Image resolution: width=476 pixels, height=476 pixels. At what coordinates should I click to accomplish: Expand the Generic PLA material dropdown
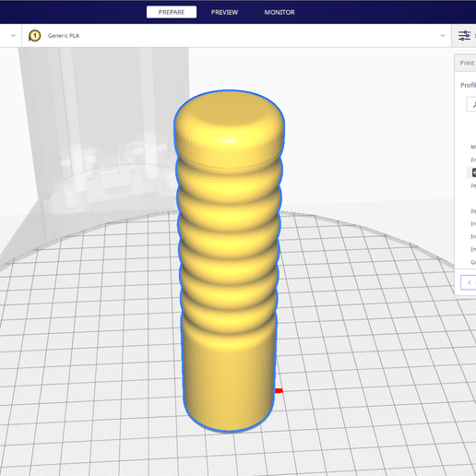point(443,36)
